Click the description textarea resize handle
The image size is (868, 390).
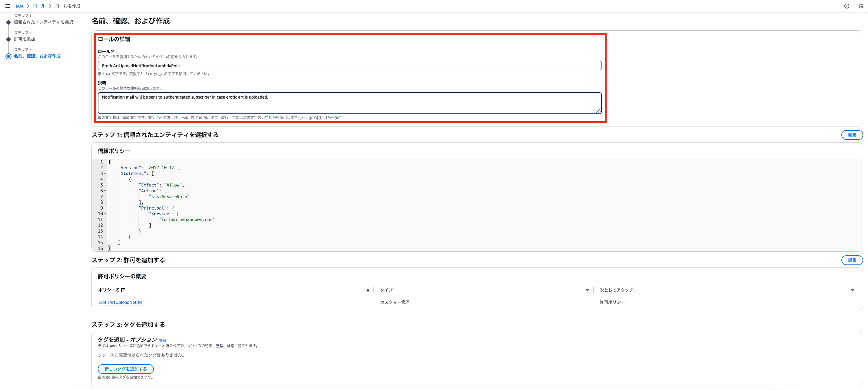(x=598, y=111)
